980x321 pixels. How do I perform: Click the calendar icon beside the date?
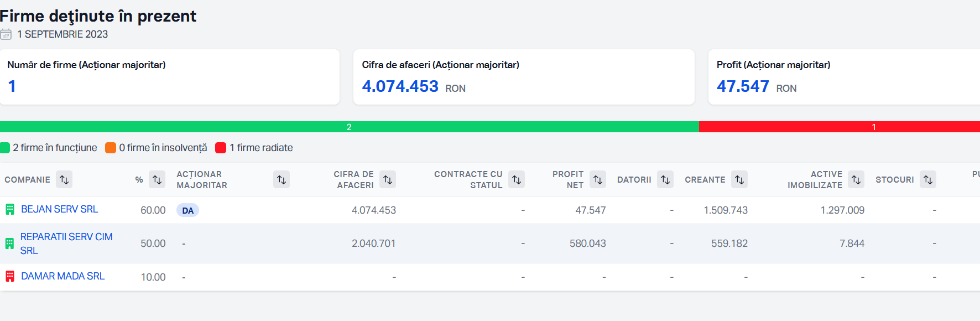pos(6,34)
